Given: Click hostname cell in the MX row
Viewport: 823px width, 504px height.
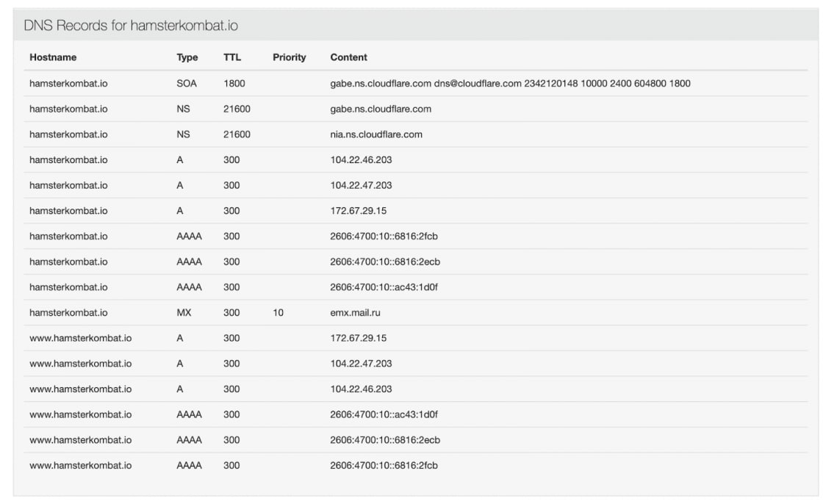Looking at the screenshot, I should (x=68, y=312).
